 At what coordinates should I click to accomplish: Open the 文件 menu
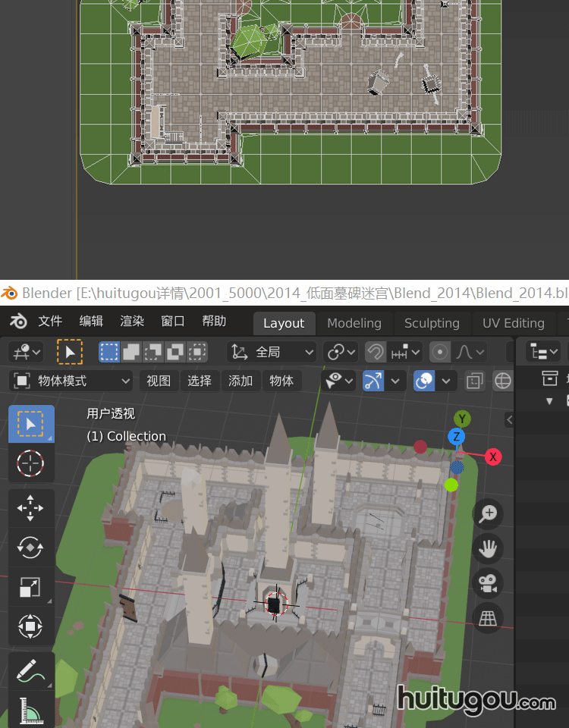pyautogui.click(x=50, y=322)
